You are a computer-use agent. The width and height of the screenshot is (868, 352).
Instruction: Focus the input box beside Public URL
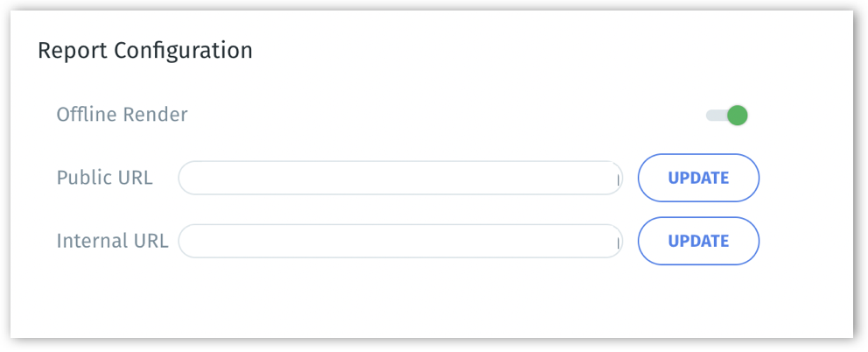coord(399,178)
